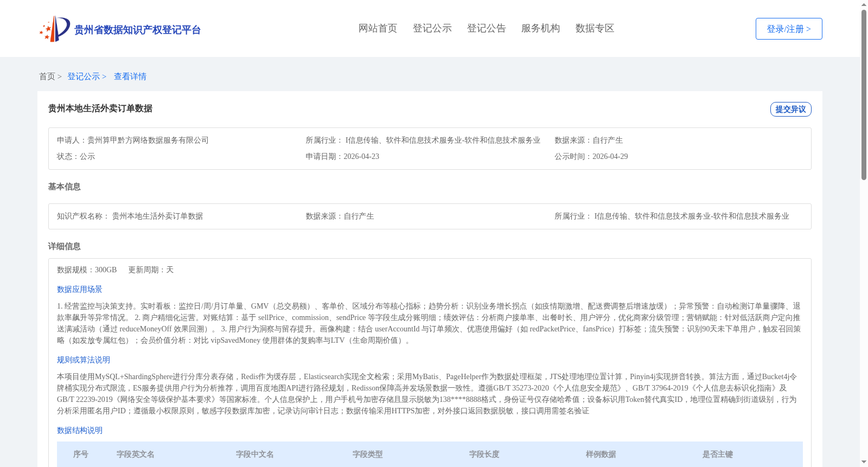
Task: Click the 字段类型 column header
Action: [x=368, y=454]
